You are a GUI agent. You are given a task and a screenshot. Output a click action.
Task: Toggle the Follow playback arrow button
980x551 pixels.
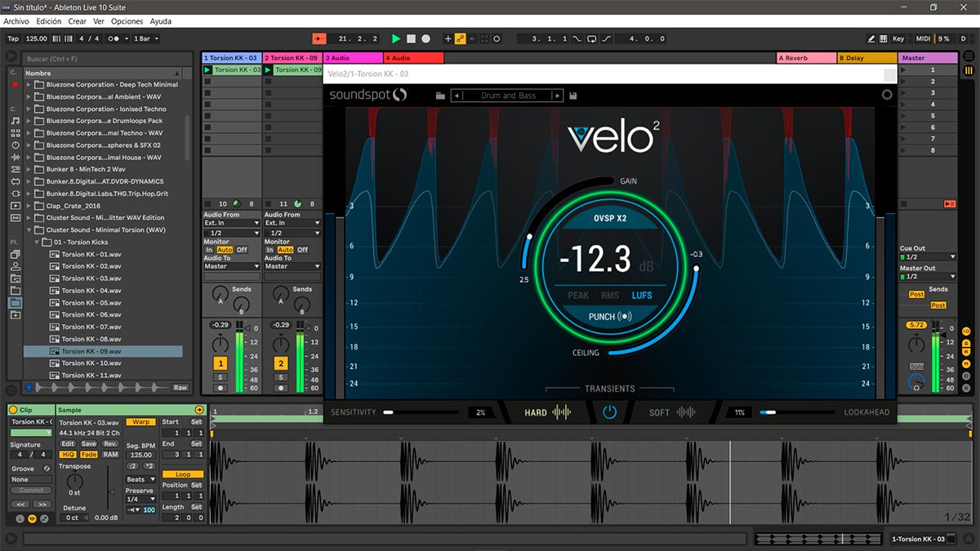pyautogui.click(x=320, y=38)
